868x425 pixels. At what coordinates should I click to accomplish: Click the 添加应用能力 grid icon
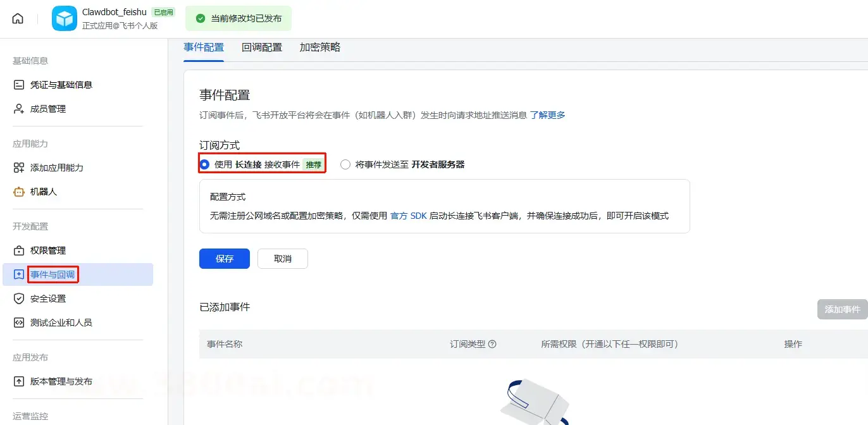point(19,168)
